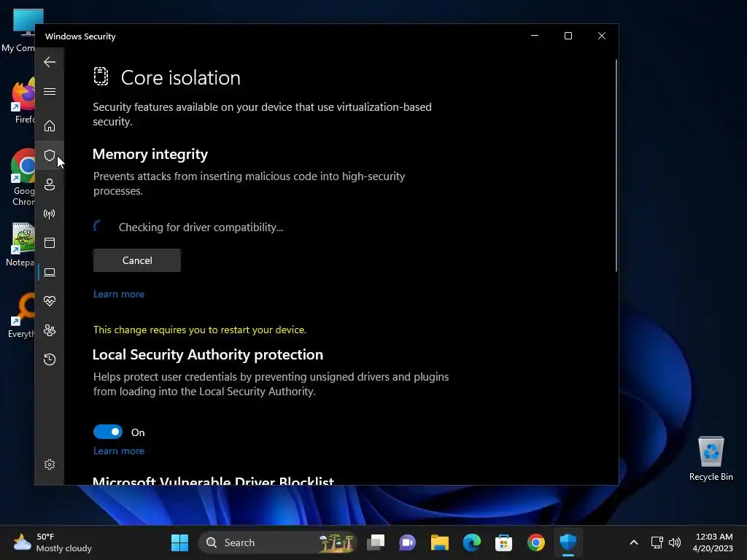Open App & browser control icon
The image size is (747, 560).
click(50, 243)
